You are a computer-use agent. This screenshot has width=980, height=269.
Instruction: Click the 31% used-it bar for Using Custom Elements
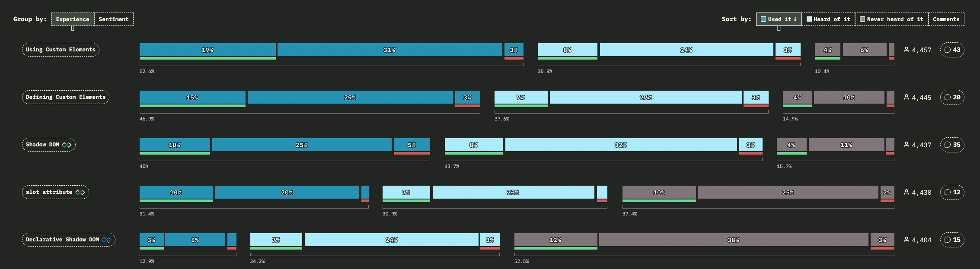[389, 50]
